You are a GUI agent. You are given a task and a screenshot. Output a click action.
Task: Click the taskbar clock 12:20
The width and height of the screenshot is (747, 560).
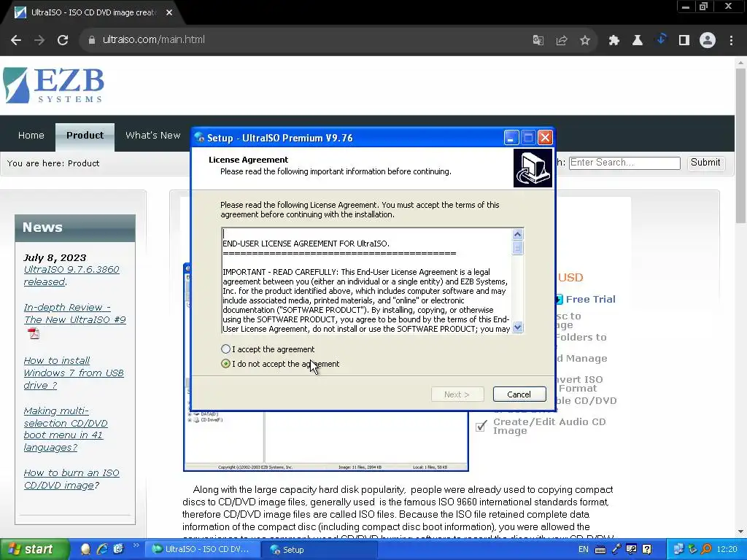(727, 550)
